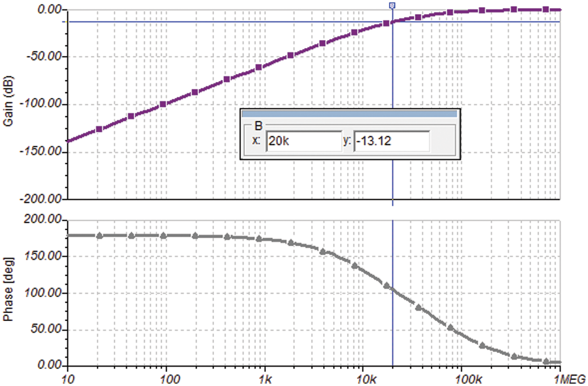588x386 pixels.
Task: Click the y field showing -13.12
Action: click(391, 142)
